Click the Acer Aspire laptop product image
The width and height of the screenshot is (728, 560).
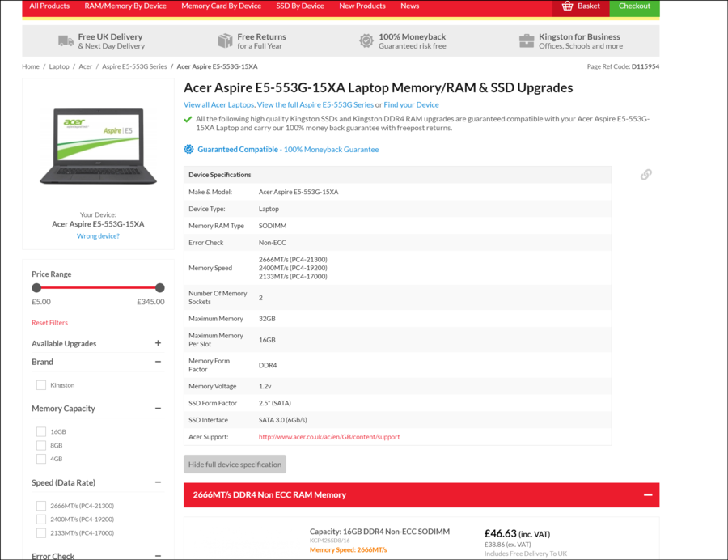pyautogui.click(x=98, y=146)
